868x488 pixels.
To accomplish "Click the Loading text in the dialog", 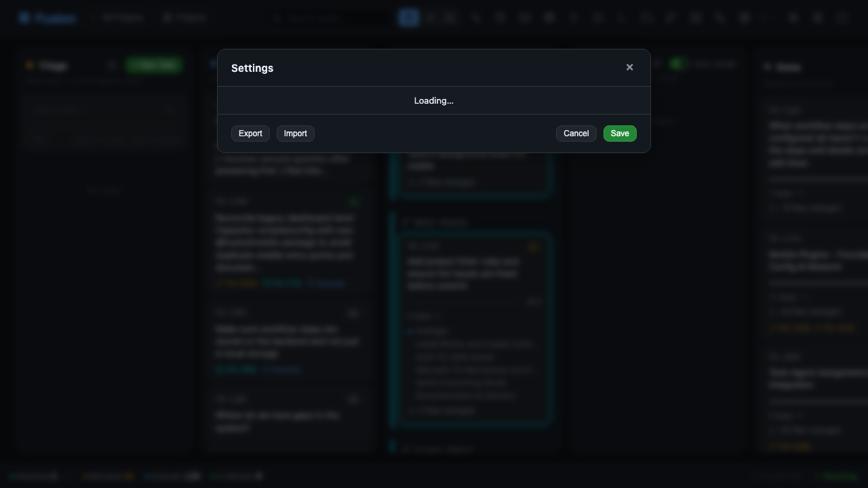I will pos(434,100).
